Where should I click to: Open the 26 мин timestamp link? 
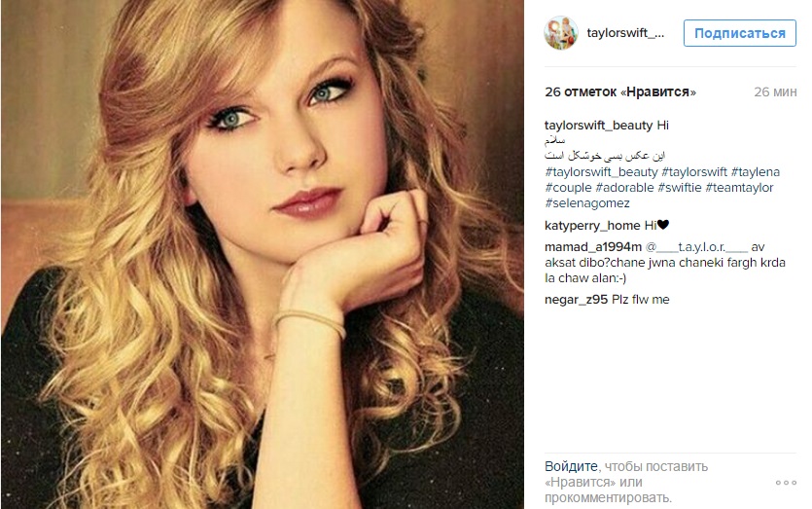click(x=775, y=92)
